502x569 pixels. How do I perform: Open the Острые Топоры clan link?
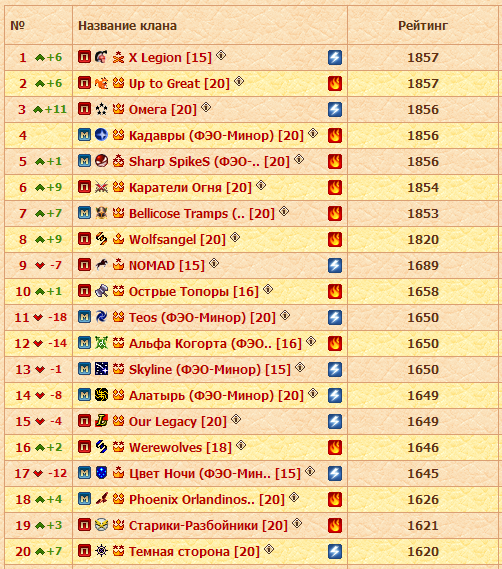194,292
